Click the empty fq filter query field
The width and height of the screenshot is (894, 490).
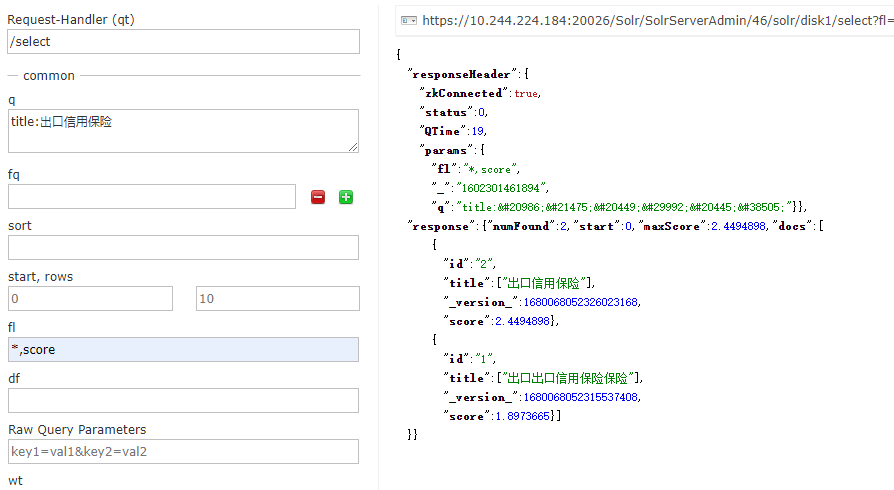tap(152, 197)
